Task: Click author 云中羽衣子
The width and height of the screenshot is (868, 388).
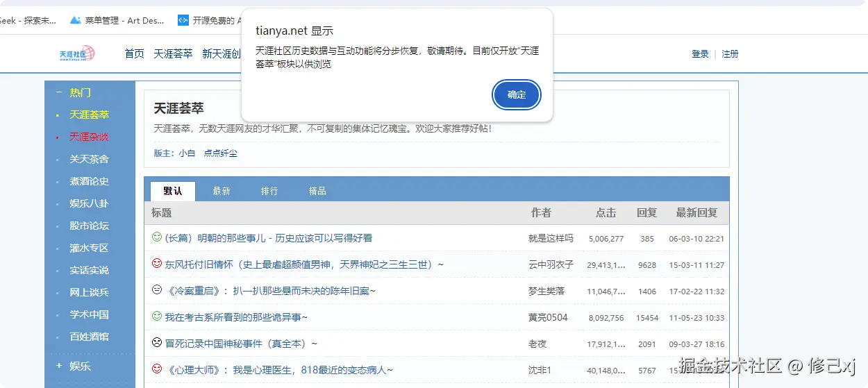Action: pyautogui.click(x=551, y=264)
